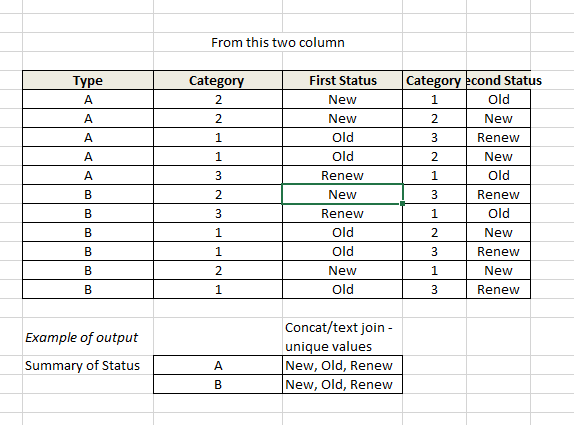574x425 pixels.
Task: Select the 'From this two column' text cell
Action: [277, 42]
